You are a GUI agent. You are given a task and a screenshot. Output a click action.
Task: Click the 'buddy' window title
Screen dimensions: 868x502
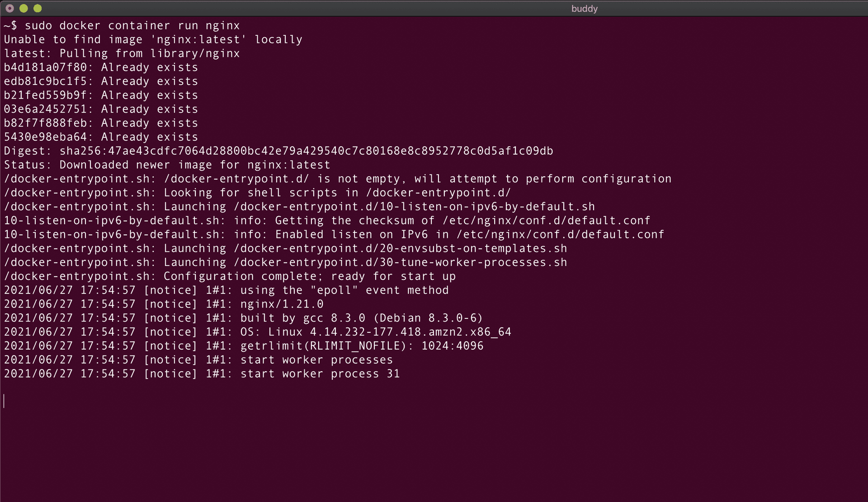pyautogui.click(x=584, y=9)
